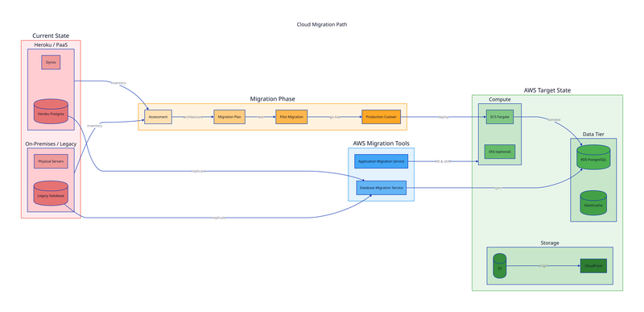The height and width of the screenshot is (312, 644).
Task: Click the CloudFront node
Action: coord(593,266)
